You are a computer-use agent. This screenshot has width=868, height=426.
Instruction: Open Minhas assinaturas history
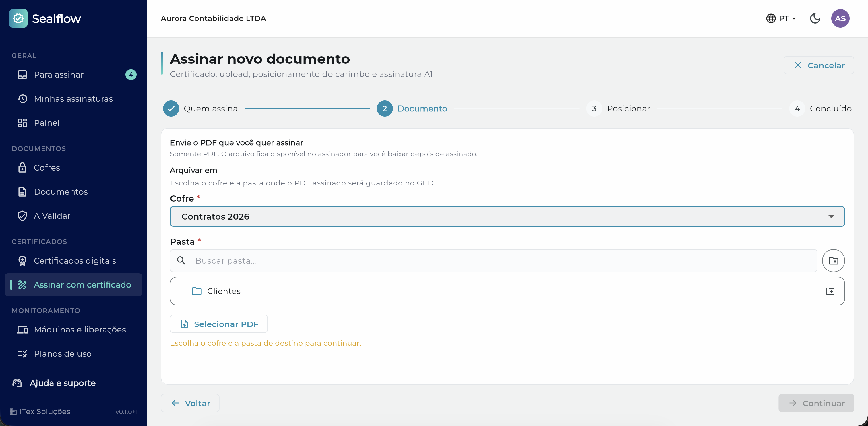pyautogui.click(x=73, y=99)
